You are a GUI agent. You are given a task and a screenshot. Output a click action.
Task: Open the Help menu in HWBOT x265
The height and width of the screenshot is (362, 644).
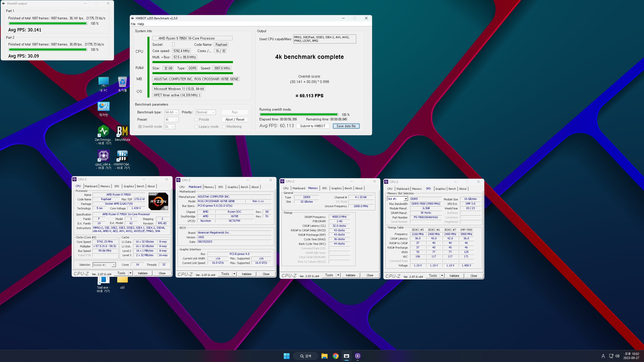141,24
